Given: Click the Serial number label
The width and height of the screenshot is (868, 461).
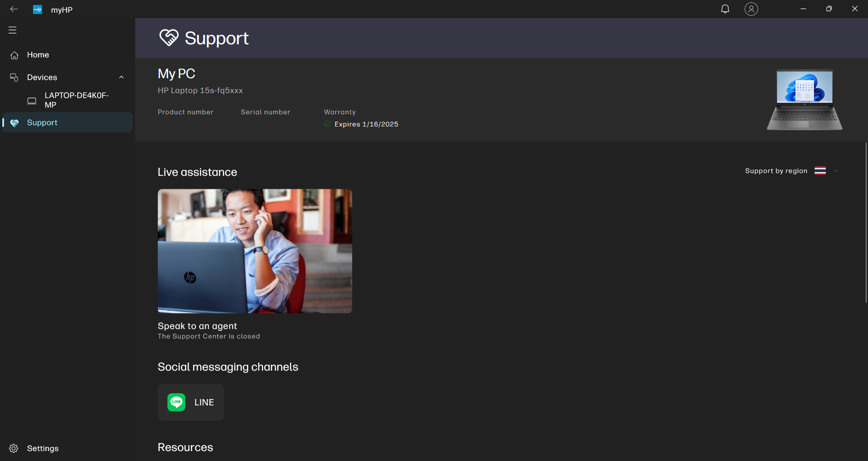Looking at the screenshot, I should [265, 112].
